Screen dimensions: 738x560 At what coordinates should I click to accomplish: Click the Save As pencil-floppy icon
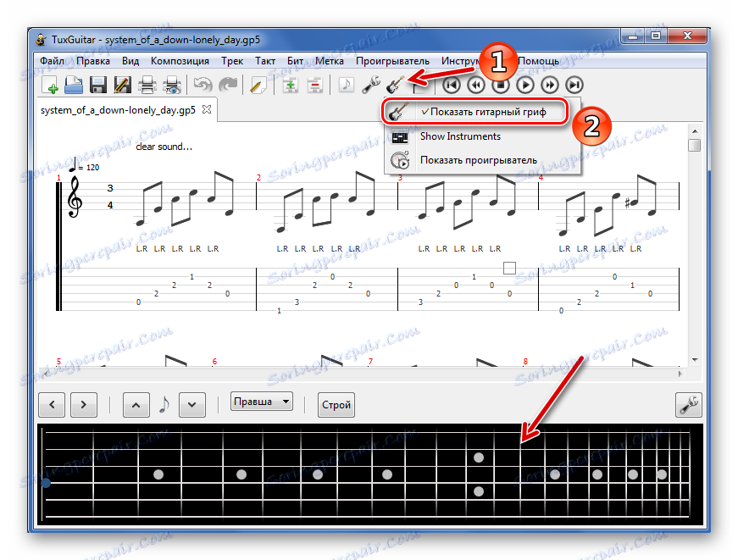[x=122, y=86]
